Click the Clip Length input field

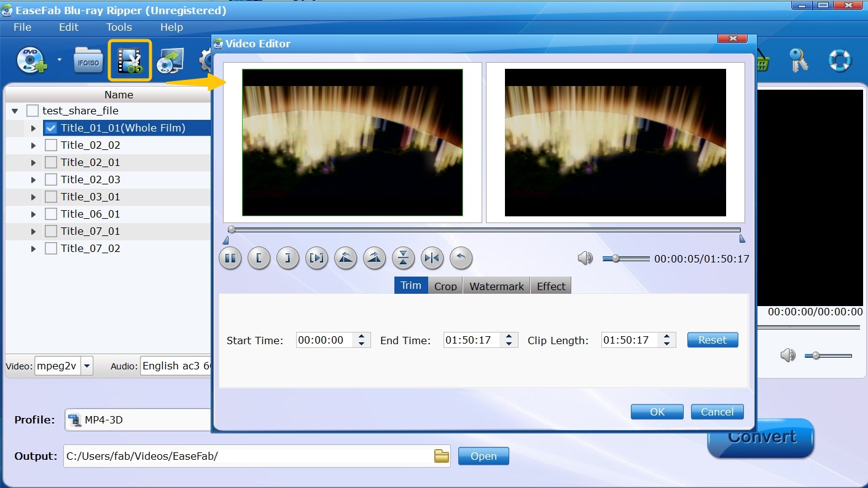click(630, 340)
